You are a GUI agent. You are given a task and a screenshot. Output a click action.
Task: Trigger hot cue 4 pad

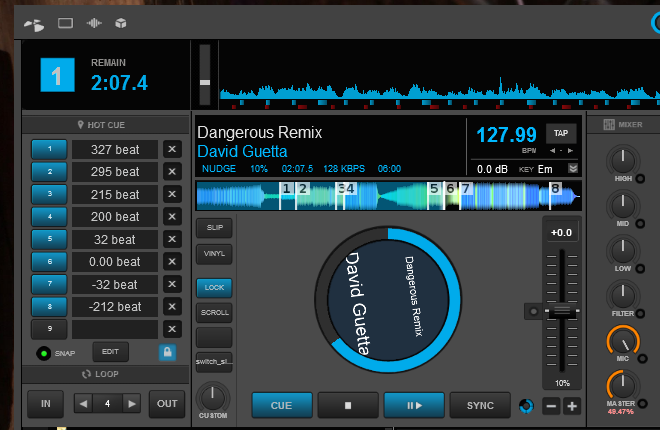pos(49,217)
